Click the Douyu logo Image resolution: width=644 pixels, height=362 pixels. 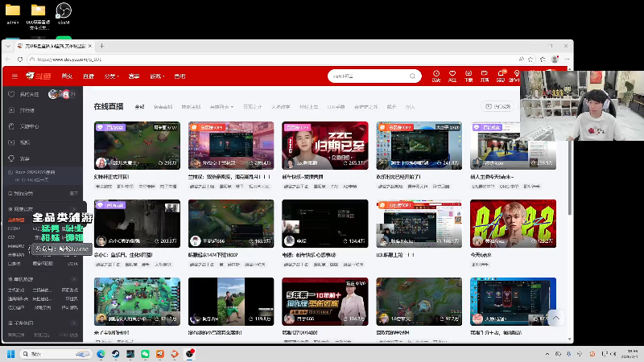(x=39, y=76)
